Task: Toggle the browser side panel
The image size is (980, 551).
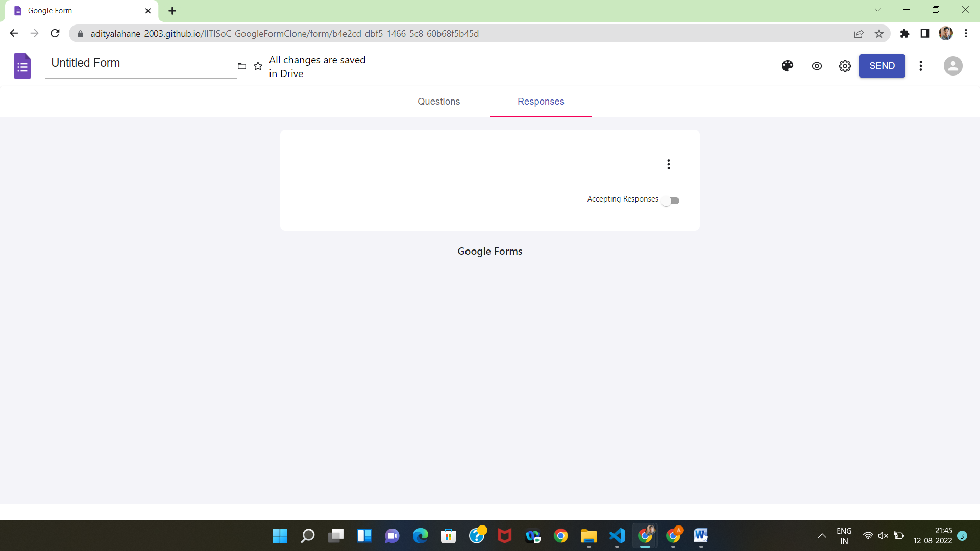Action: pos(925,33)
